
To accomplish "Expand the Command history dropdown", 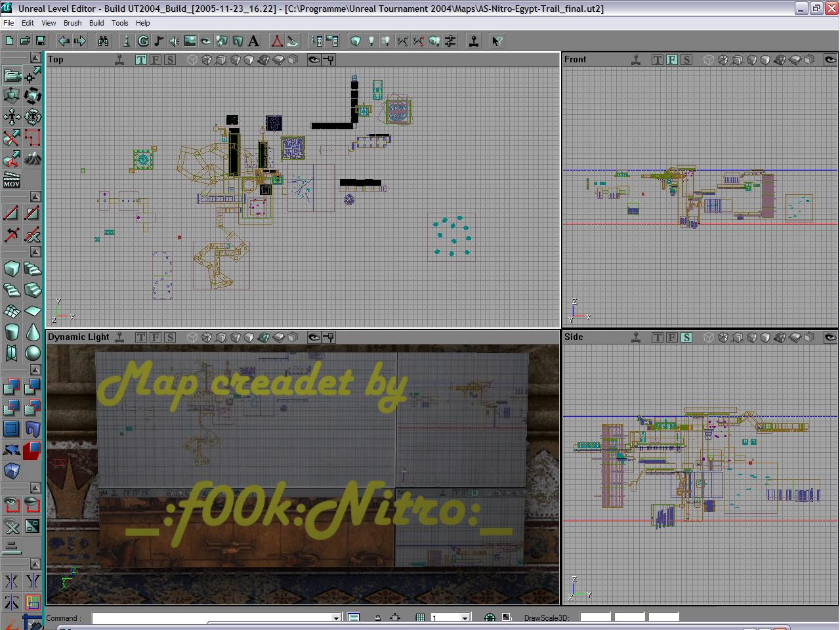I will click(x=336, y=618).
